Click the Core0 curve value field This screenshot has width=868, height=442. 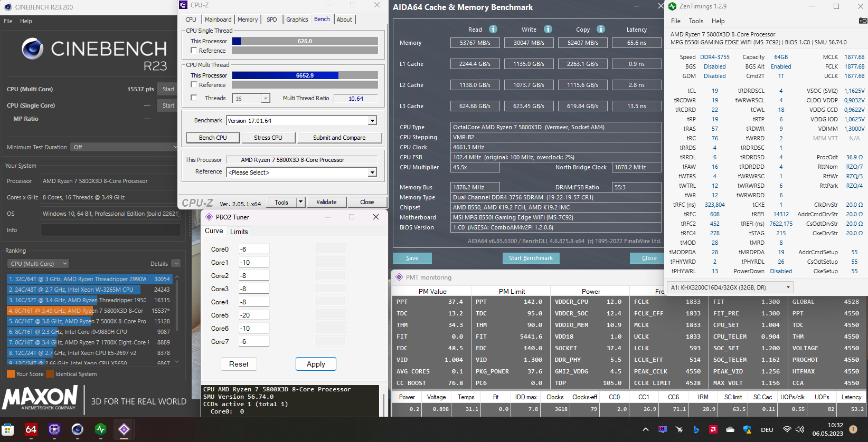[253, 249]
